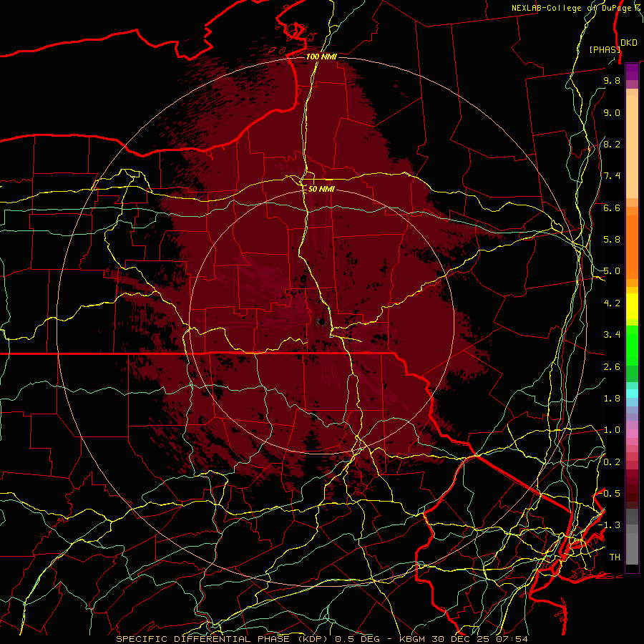The width and height of the screenshot is (644, 644).
Task: Click the 5.0 legend value
Action: point(612,271)
